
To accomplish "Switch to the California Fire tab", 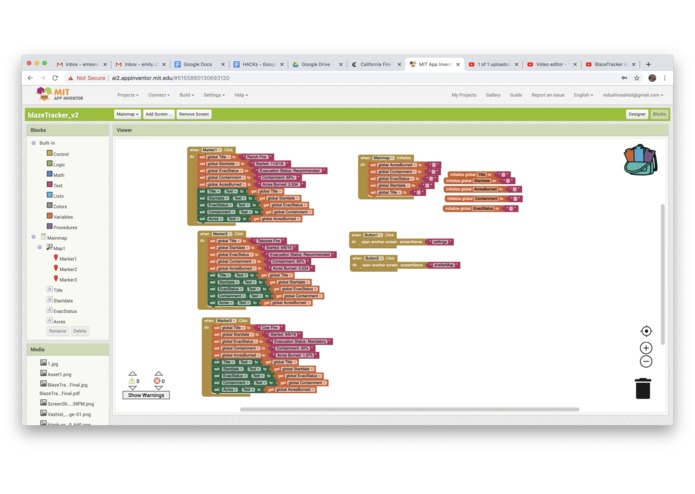I will pyautogui.click(x=375, y=64).
